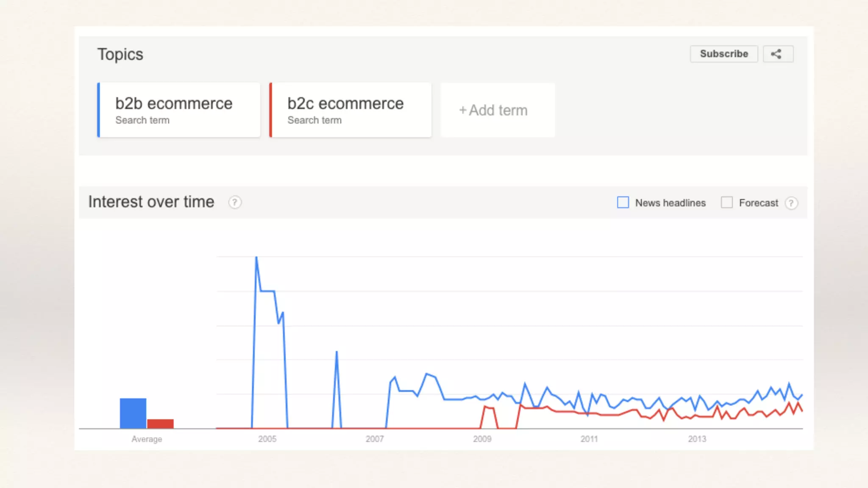Select the b2b ecommerce search term card
The width and height of the screenshot is (868, 488).
[179, 110]
